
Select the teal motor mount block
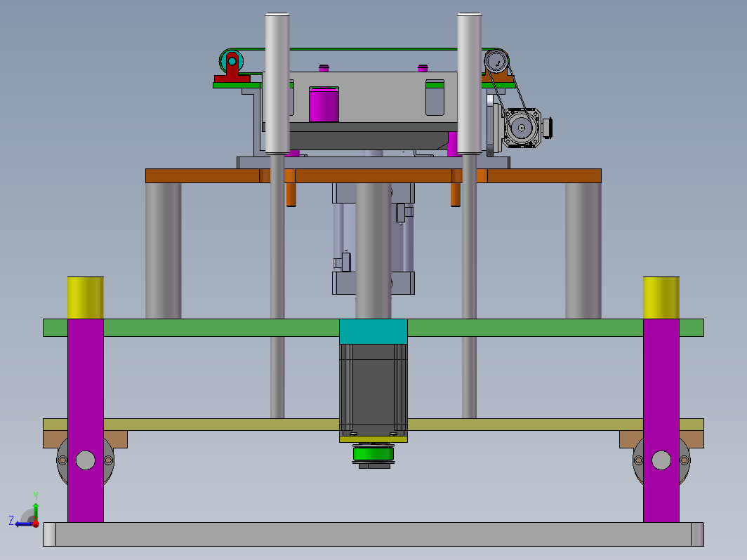point(373,331)
